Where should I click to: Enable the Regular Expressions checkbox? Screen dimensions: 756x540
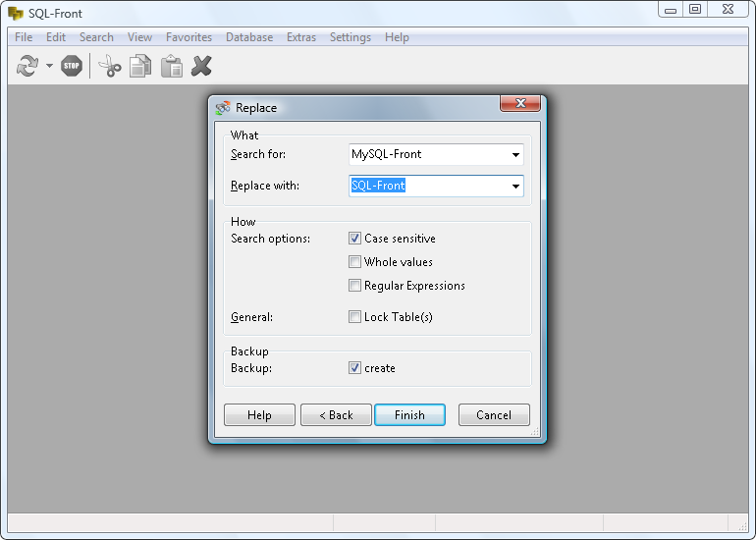pos(354,286)
